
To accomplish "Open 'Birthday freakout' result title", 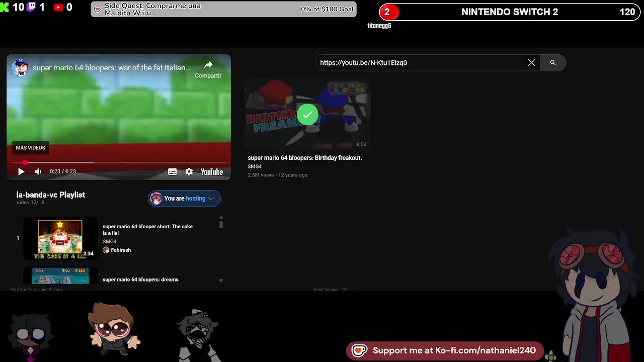I will point(304,158).
